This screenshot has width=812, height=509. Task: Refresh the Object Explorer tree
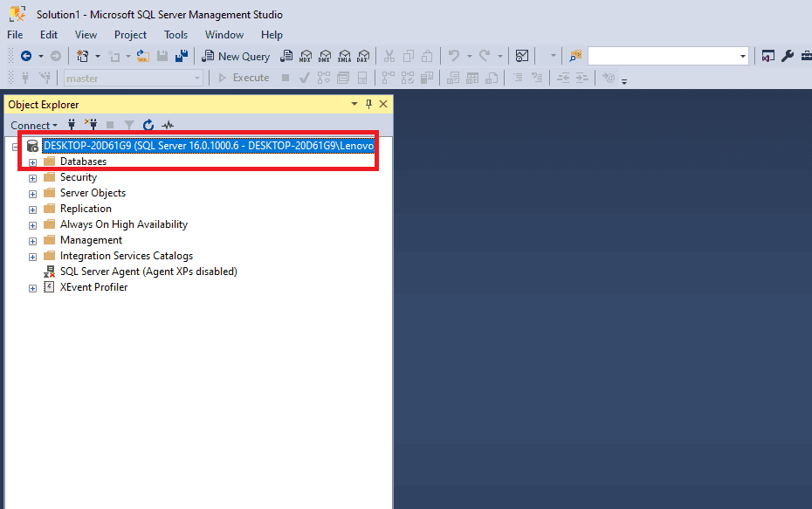pyautogui.click(x=148, y=126)
